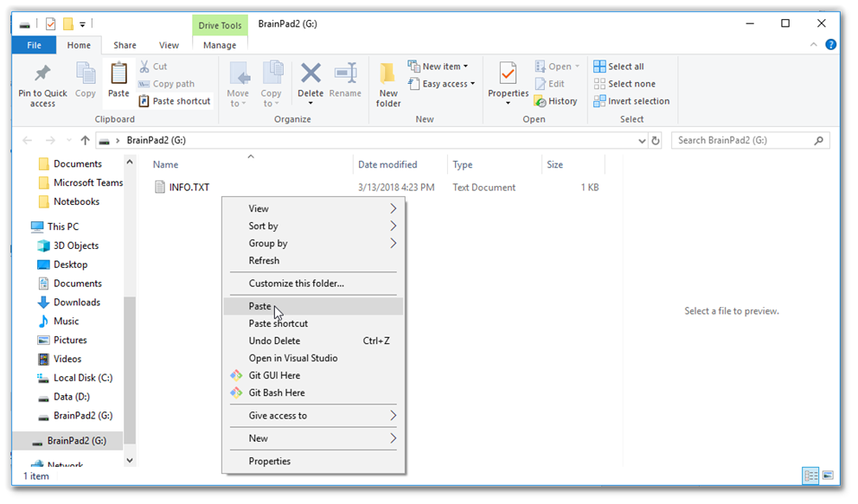Click Invert selection in ribbon
Image resolution: width=858 pixels, height=504 pixels.
631,101
